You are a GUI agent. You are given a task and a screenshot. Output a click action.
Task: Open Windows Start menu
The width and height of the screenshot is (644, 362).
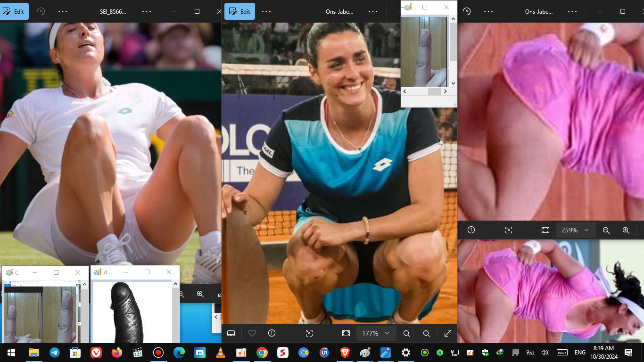11,353
